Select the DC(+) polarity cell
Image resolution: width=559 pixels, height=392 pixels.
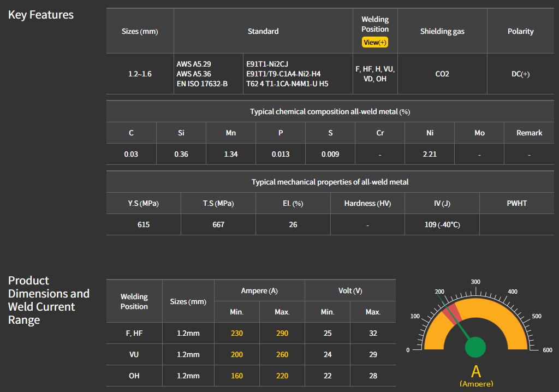520,74
